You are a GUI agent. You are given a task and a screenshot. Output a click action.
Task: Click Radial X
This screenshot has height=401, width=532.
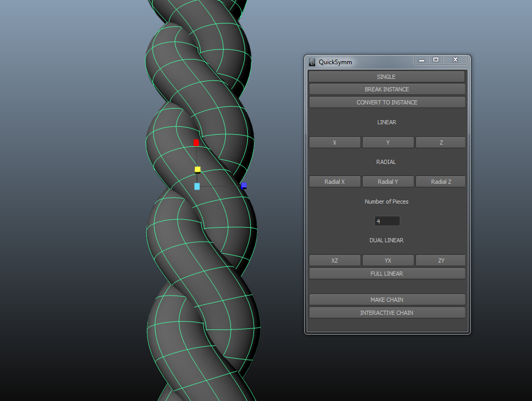click(334, 181)
